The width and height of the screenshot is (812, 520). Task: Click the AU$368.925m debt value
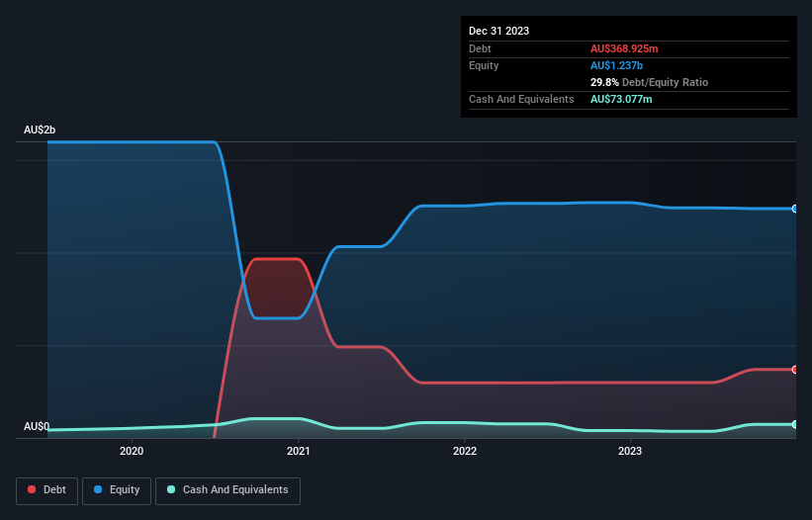pyautogui.click(x=624, y=48)
